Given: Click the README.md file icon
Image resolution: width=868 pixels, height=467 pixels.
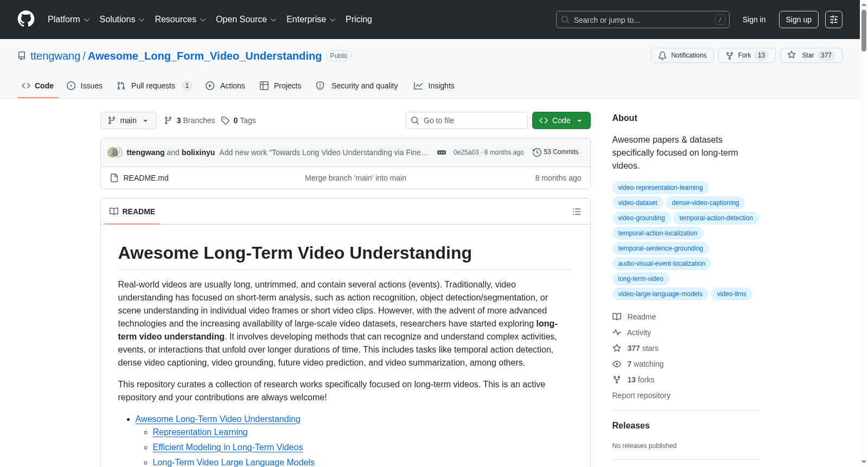Looking at the screenshot, I should tap(114, 178).
